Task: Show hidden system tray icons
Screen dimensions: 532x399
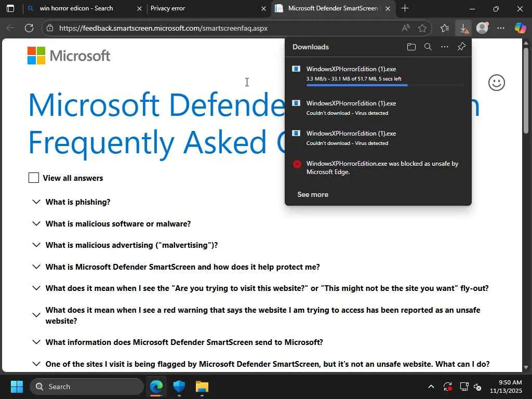Action: (431, 387)
